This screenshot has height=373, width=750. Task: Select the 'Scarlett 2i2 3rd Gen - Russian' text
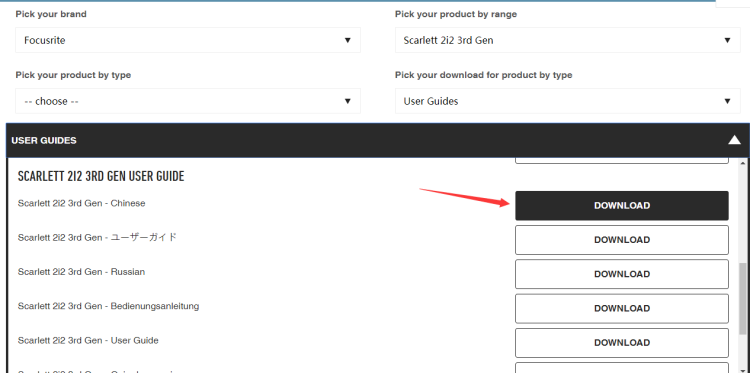click(81, 272)
